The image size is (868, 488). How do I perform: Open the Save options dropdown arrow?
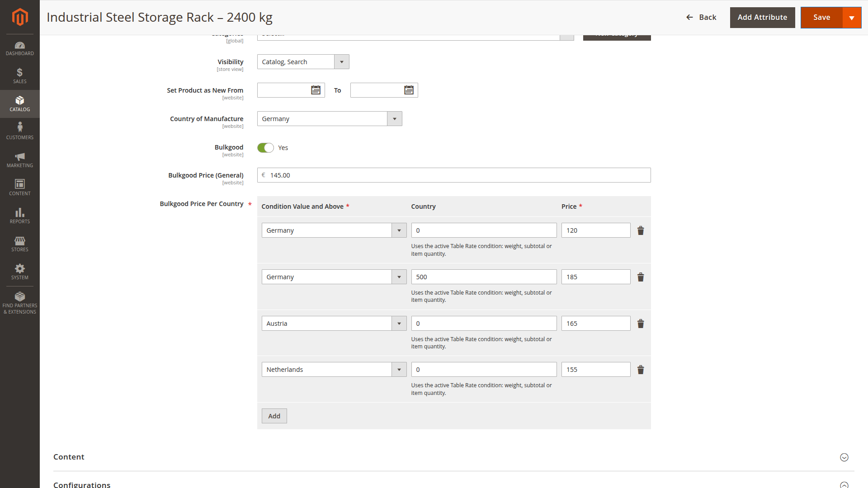pos(852,18)
